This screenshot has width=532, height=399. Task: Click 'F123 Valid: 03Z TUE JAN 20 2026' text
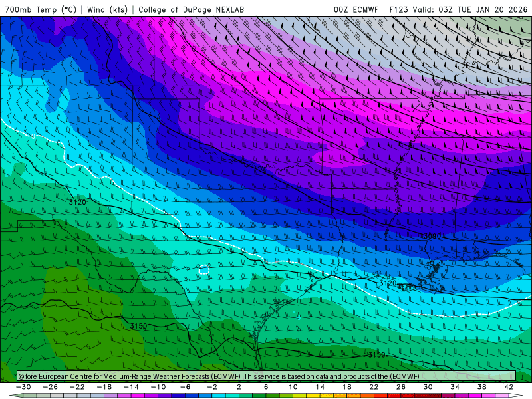(458, 9)
